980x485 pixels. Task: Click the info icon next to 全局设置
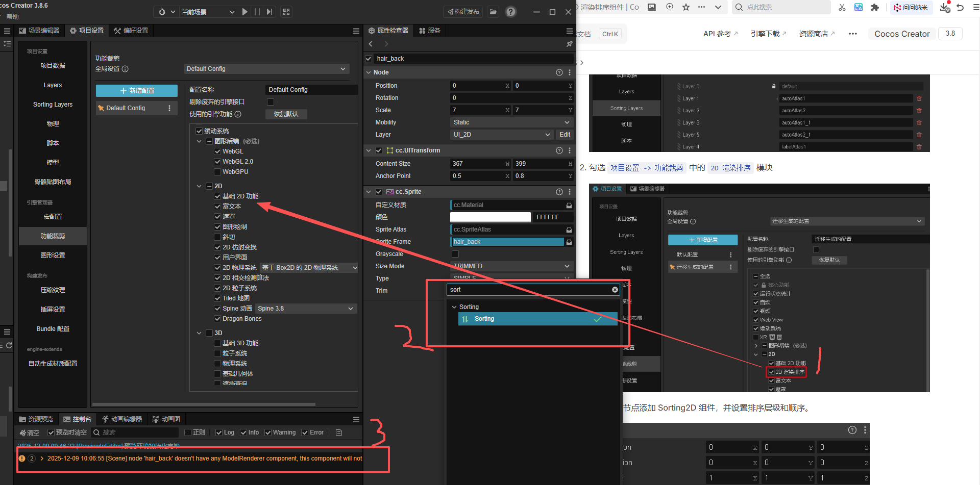click(126, 69)
